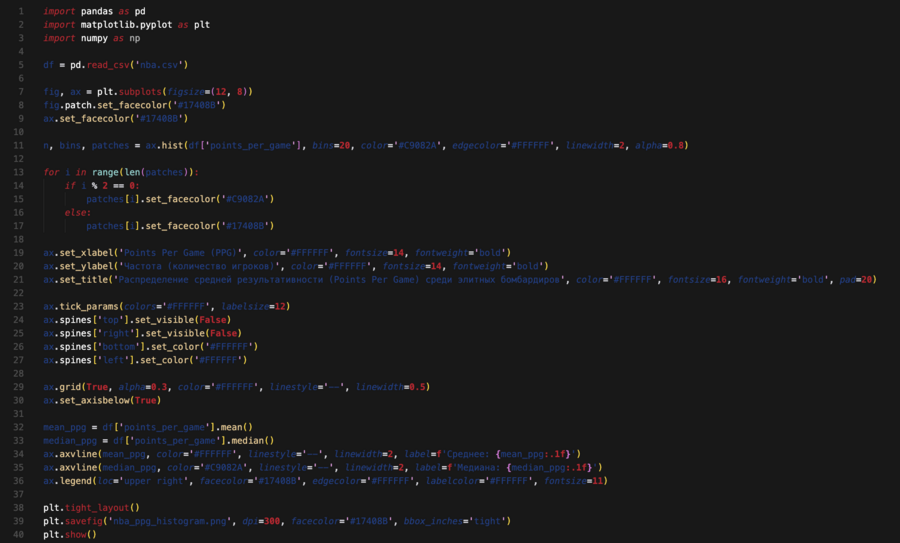Screen dimensions: 900x543
Task: Click 'figsize' argument on line 7
Action: coord(185,92)
